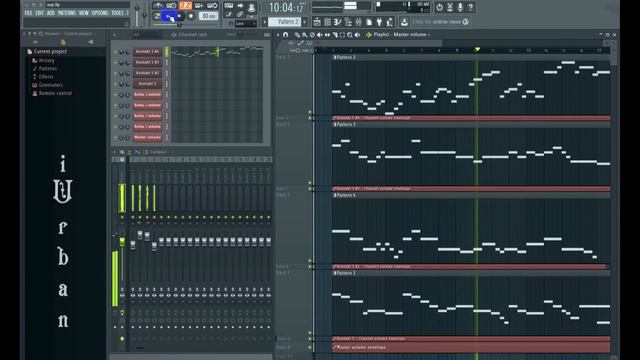640x360 pixels.
Task: Toggle the playlist magnet snap icon
Action: point(285,35)
